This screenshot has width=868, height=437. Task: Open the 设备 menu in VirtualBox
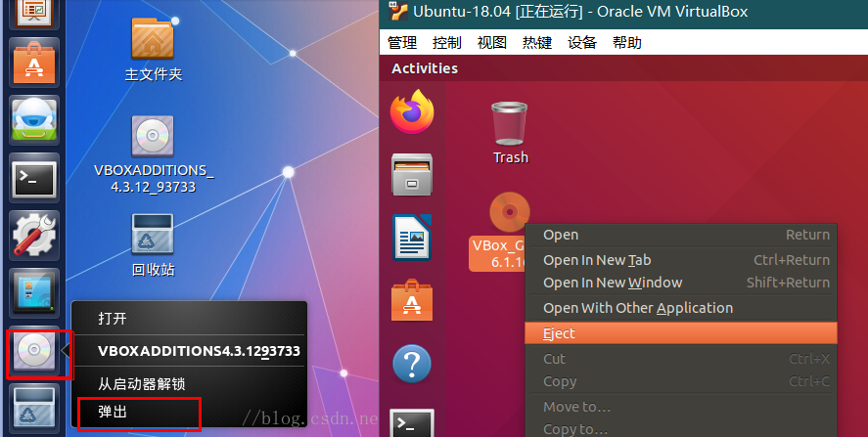[x=582, y=43]
